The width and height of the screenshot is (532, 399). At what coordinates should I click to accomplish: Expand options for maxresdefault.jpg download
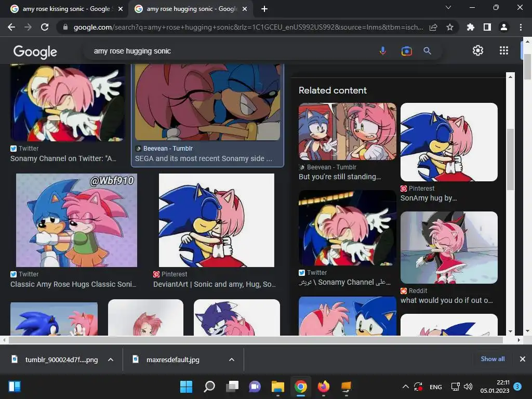click(x=232, y=360)
